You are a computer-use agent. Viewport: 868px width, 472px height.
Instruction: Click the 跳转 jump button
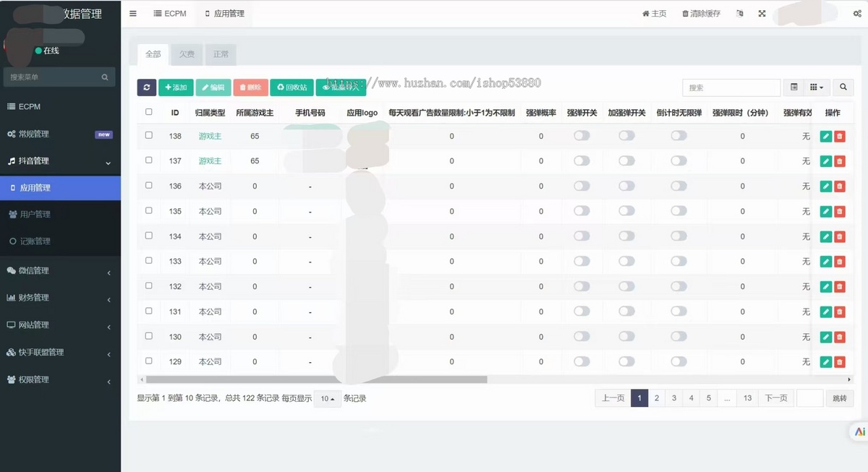click(x=839, y=398)
